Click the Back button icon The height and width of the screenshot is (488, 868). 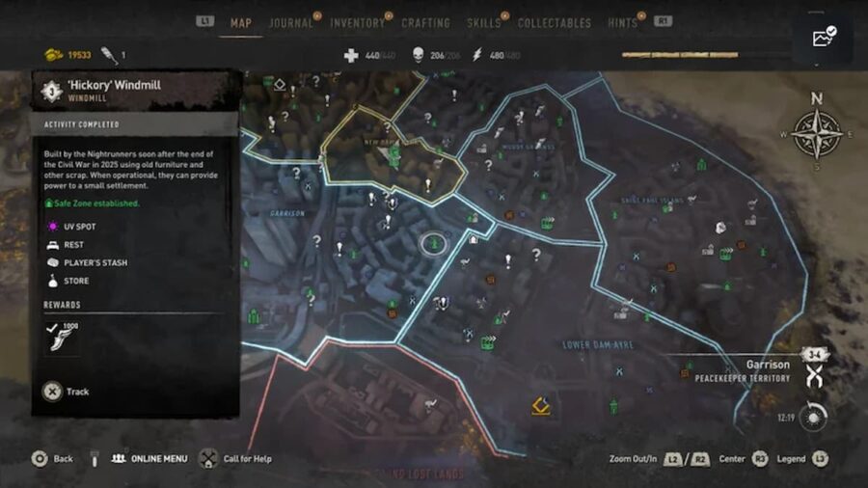coord(40,459)
